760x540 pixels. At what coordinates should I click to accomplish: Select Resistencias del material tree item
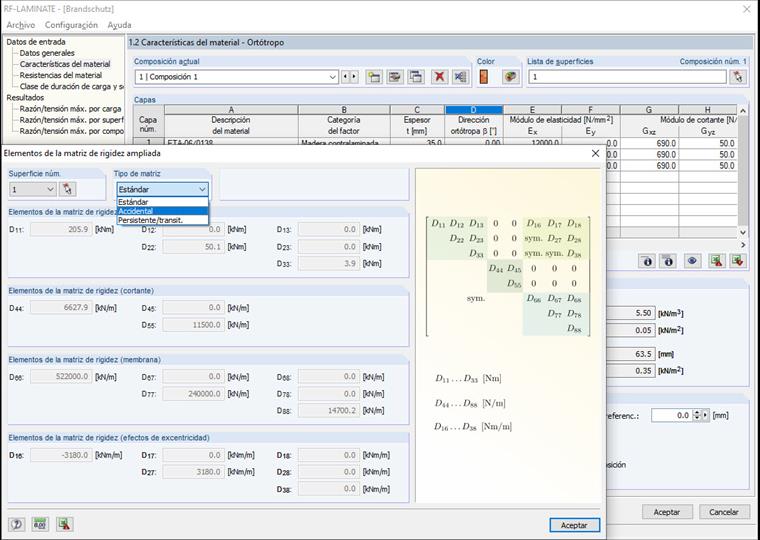tap(61, 75)
